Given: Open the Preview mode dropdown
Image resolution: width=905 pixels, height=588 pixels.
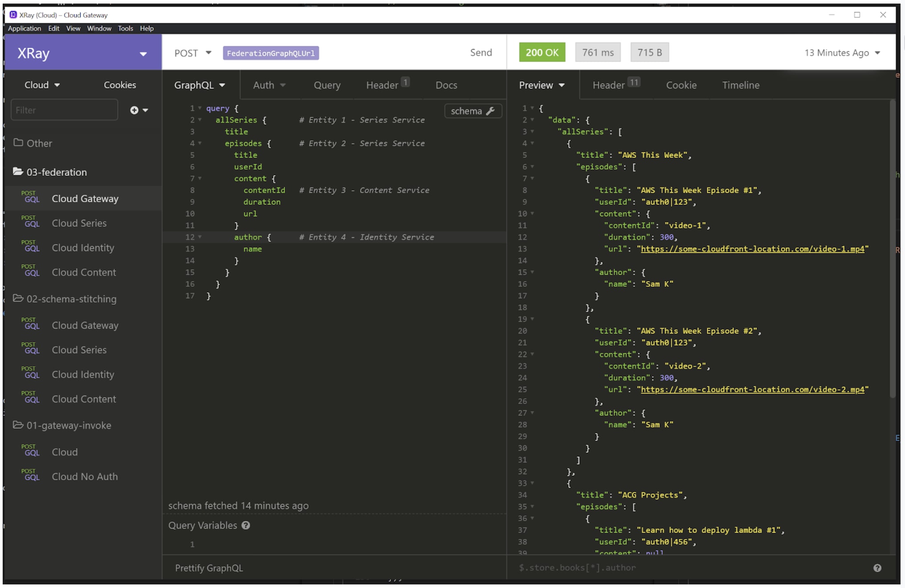Looking at the screenshot, I should [542, 85].
